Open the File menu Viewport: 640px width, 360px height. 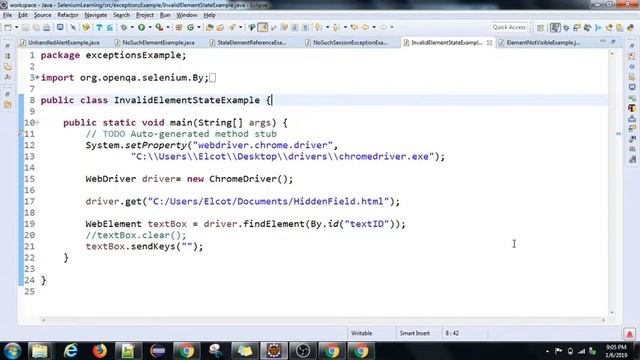[7, 15]
